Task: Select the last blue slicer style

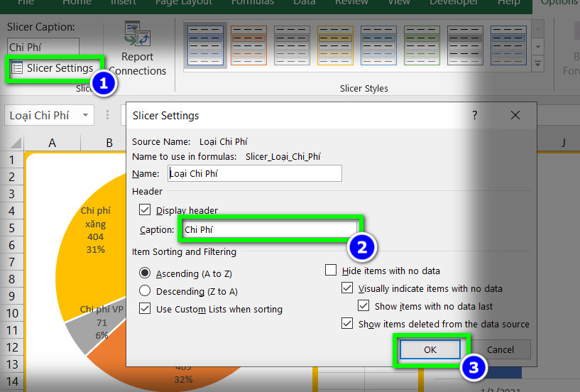Action: point(508,45)
